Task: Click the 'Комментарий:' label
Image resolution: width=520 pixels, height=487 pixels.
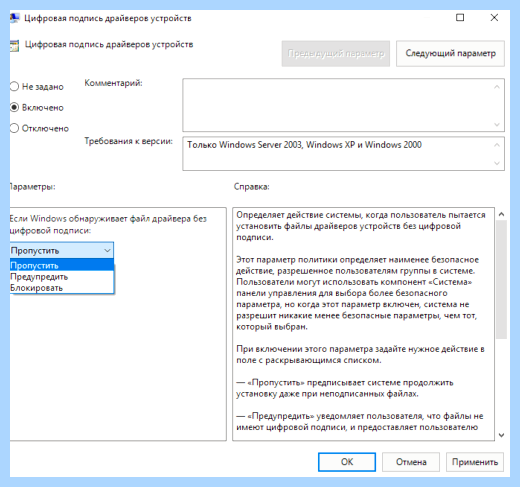Action: [113, 83]
